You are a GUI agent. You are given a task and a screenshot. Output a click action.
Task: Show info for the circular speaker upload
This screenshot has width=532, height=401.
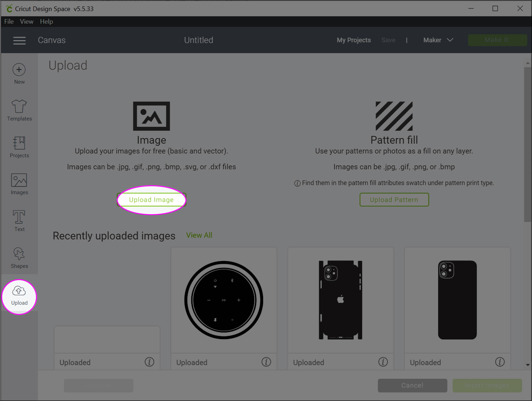[x=266, y=362]
